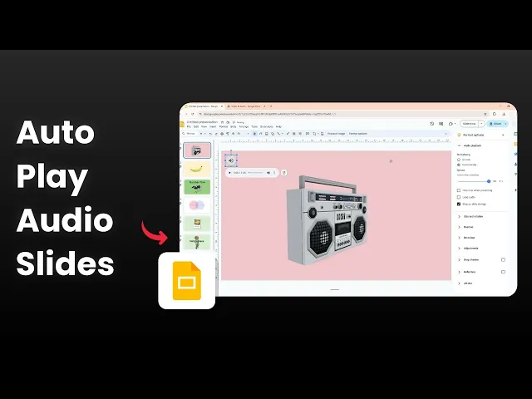Enable the Reflection checkbox
This screenshot has width=532, height=399.
[x=503, y=272]
